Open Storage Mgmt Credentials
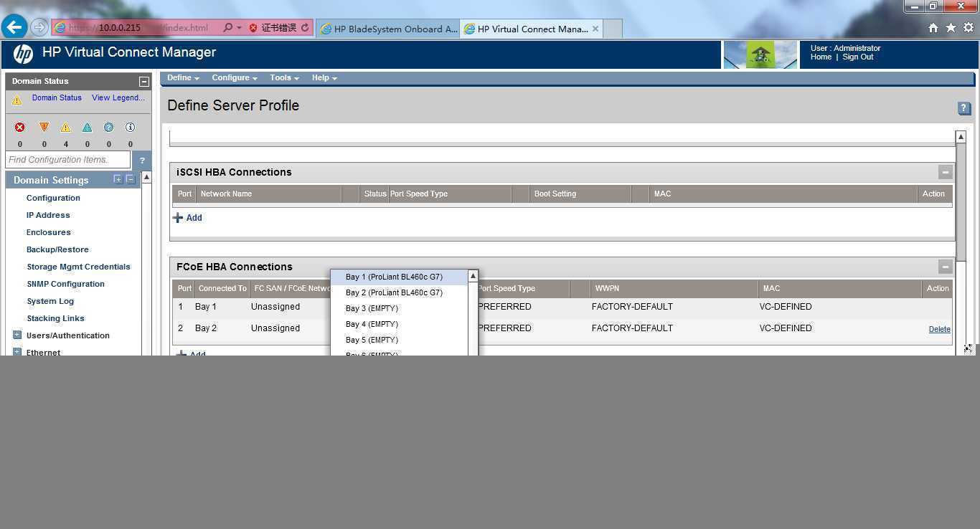 78,267
